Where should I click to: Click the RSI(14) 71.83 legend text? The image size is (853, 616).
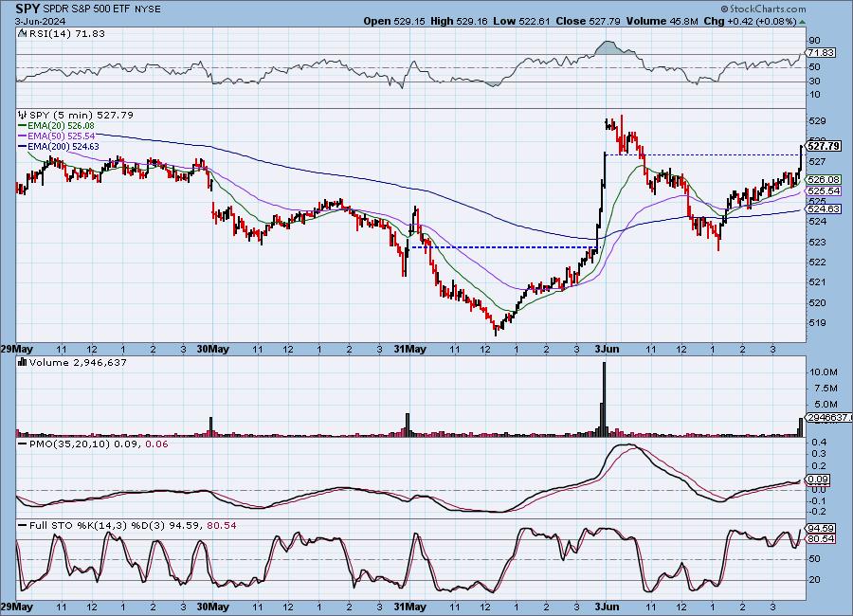point(65,33)
